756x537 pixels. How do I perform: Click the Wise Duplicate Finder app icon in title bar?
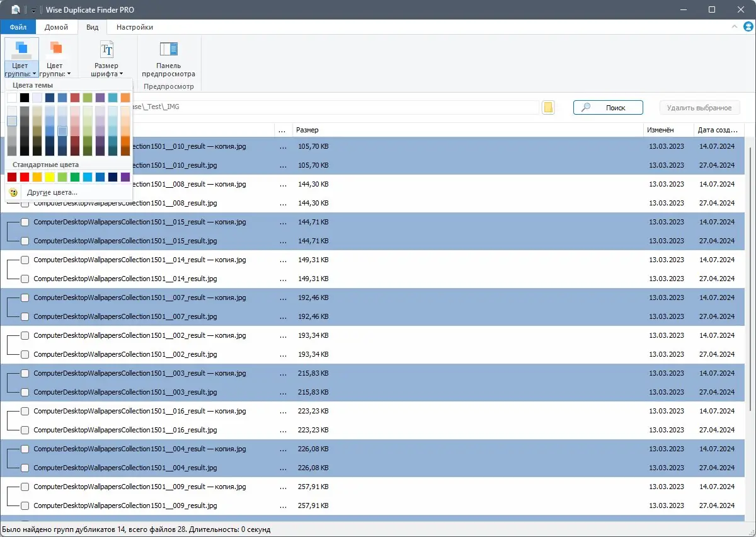pyautogui.click(x=16, y=10)
